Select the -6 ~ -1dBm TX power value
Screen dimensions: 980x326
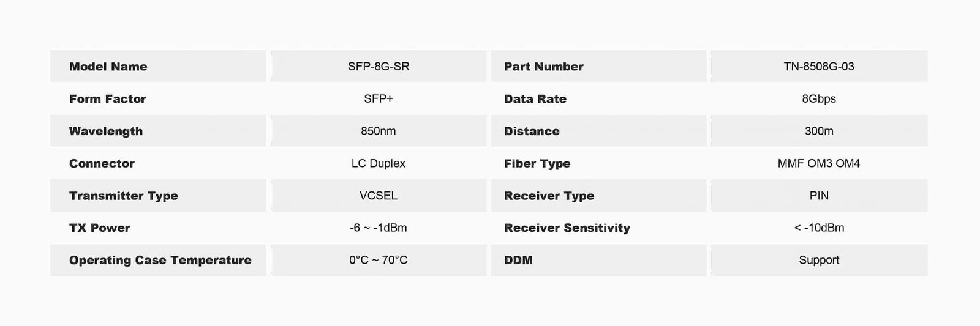tap(379, 228)
